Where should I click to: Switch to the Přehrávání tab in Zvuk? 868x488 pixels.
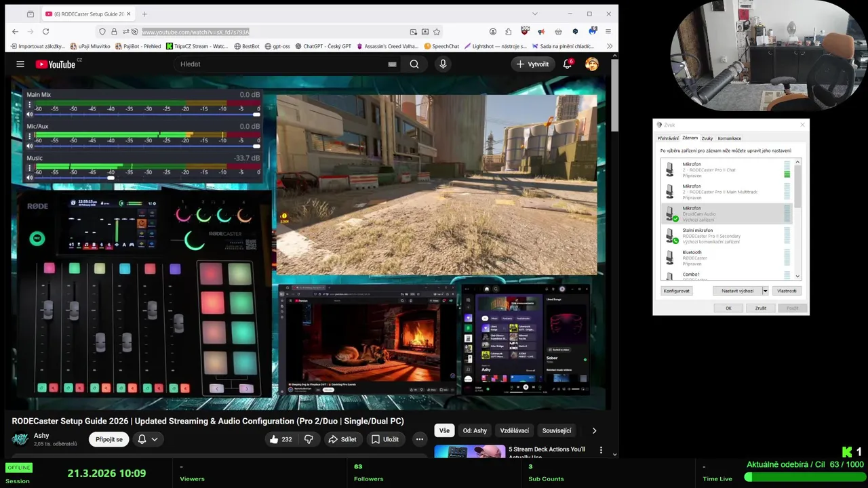click(668, 138)
